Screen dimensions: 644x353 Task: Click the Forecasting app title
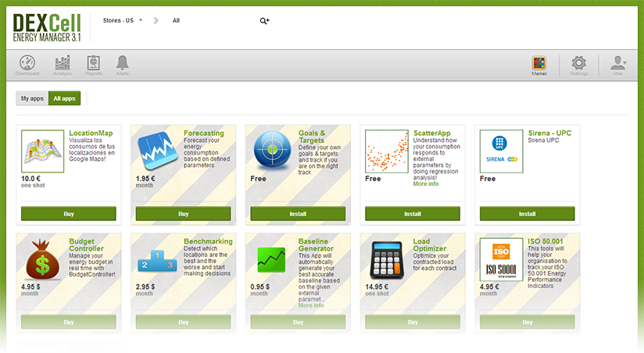pos(204,133)
